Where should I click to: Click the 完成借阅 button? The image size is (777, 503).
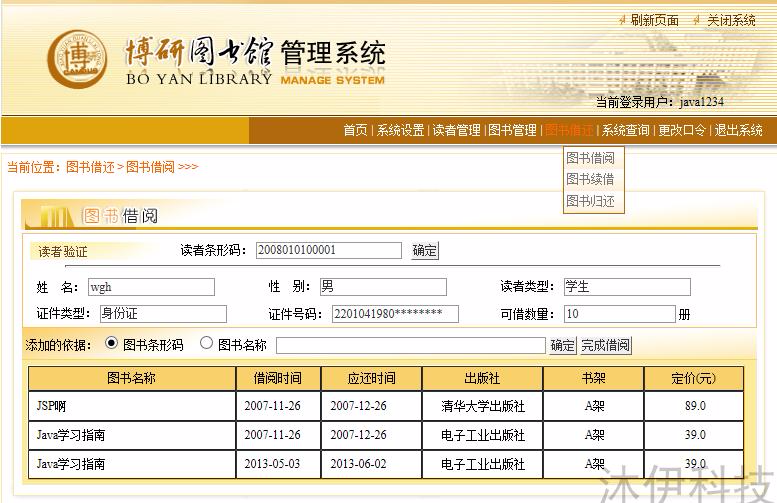click(606, 345)
